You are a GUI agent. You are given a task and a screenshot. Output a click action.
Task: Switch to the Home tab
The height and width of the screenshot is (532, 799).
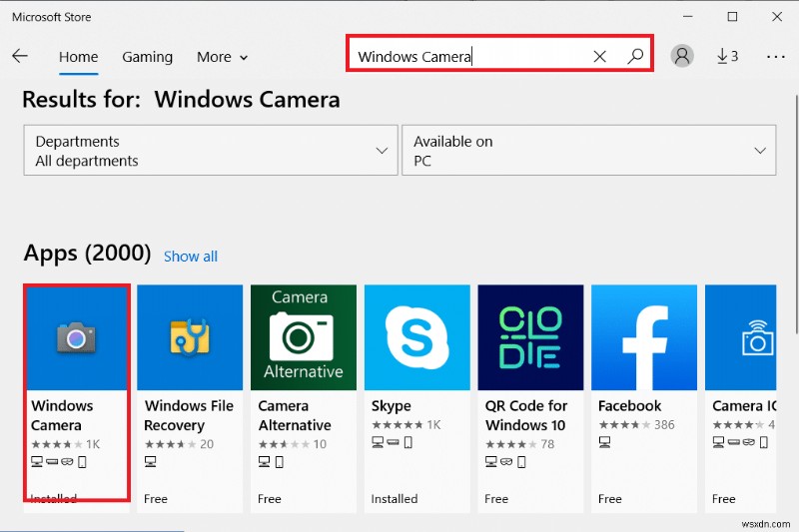(x=78, y=57)
